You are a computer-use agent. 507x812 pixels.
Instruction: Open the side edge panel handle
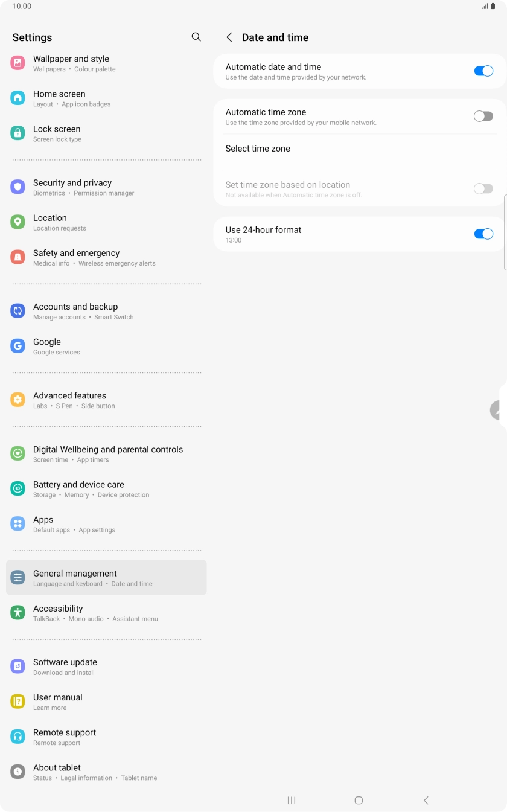tap(499, 410)
